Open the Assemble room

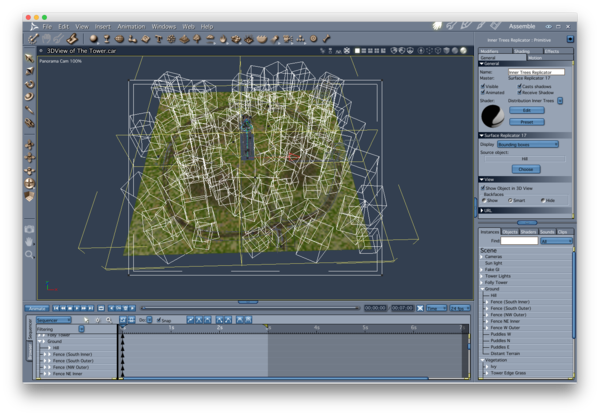click(522, 26)
